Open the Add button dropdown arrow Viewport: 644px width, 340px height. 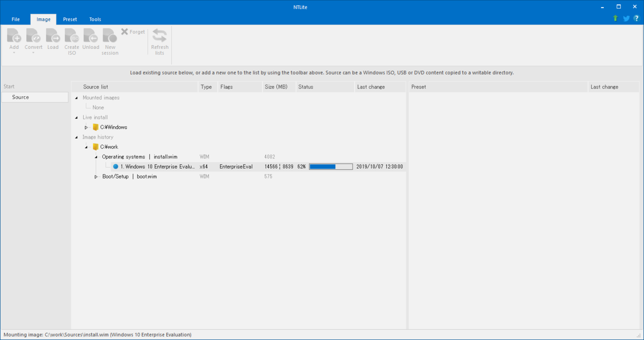[14, 53]
